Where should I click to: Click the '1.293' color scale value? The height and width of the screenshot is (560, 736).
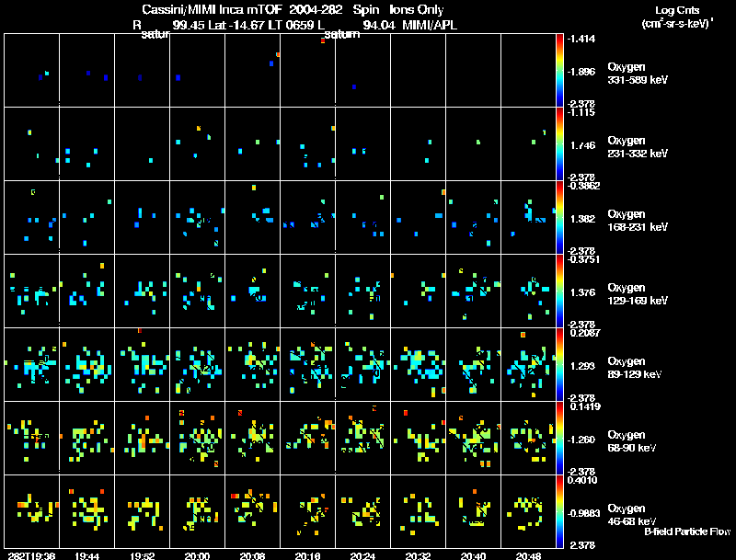pos(583,366)
